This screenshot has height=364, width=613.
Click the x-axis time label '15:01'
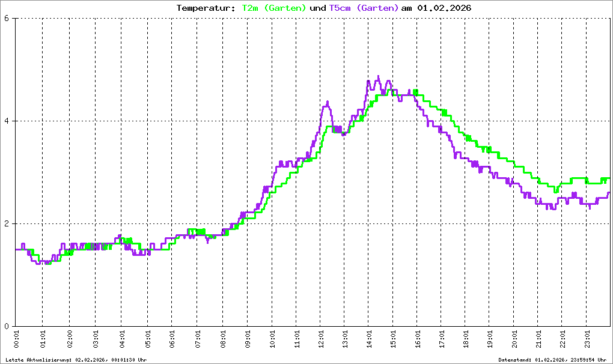pyautogui.click(x=393, y=339)
